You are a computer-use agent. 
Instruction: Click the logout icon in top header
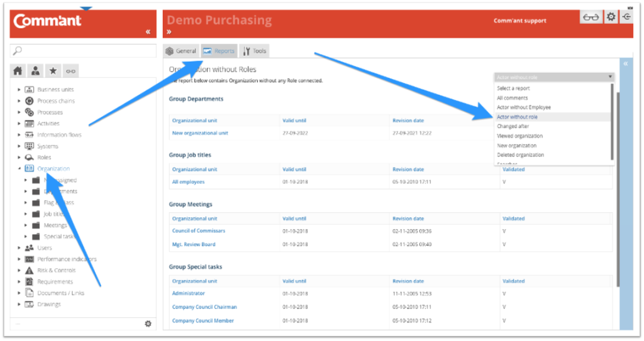click(626, 18)
